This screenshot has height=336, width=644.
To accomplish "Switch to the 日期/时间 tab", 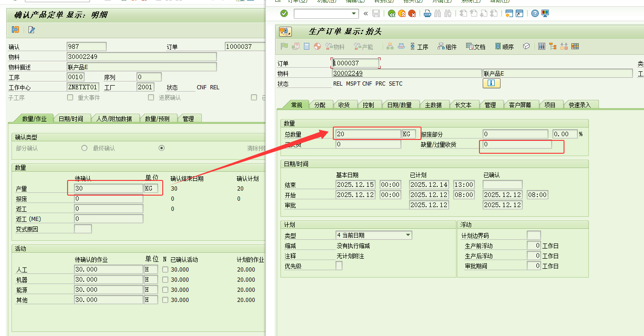I will 71,119.
